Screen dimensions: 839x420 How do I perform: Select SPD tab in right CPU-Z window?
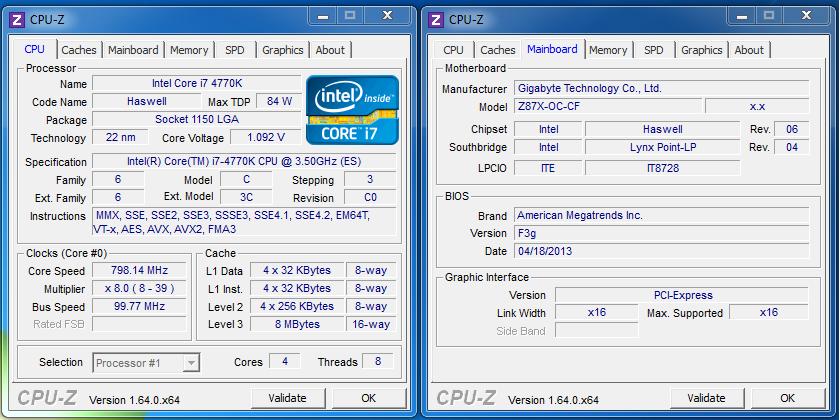pos(653,50)
